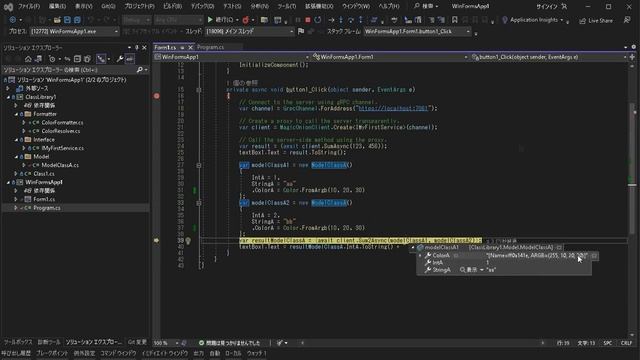This screenshot has height=360, width=640.
Task: Click the Open File folder icon
Action: click(x=57, y=20)
